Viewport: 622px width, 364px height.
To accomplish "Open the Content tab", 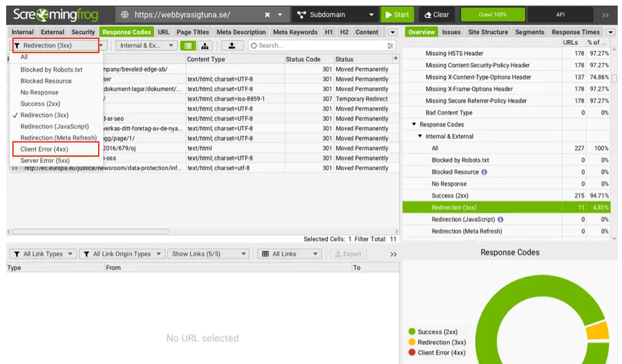I will coord(367,32).
